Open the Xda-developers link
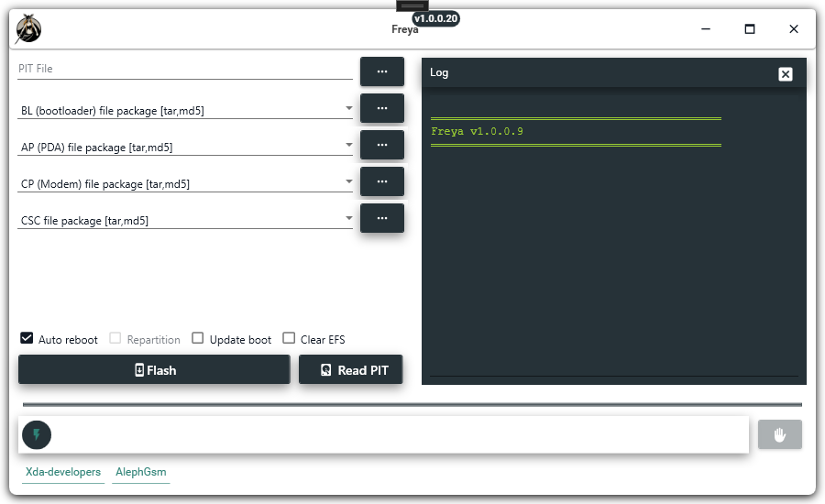 (x=63, y=472)
